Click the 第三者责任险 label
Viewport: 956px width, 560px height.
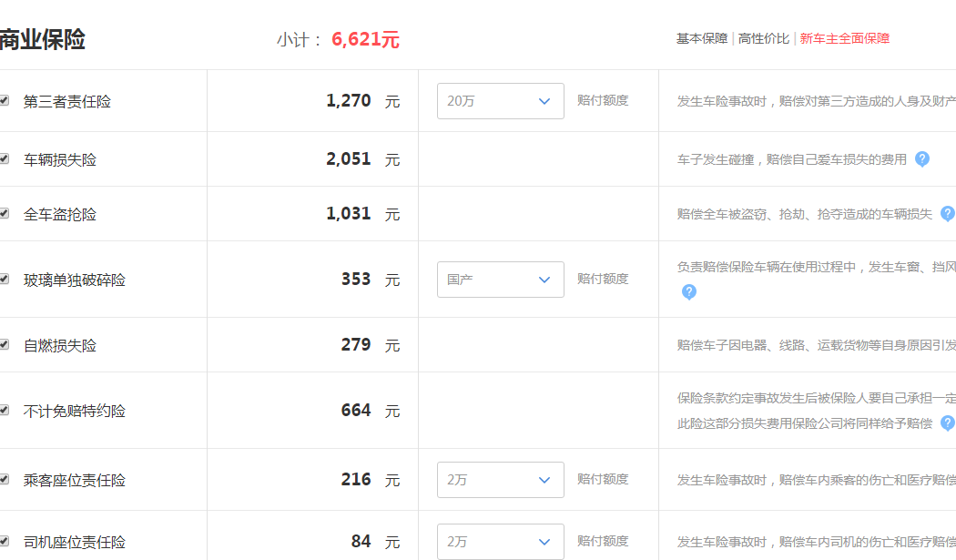pos(67,101)
